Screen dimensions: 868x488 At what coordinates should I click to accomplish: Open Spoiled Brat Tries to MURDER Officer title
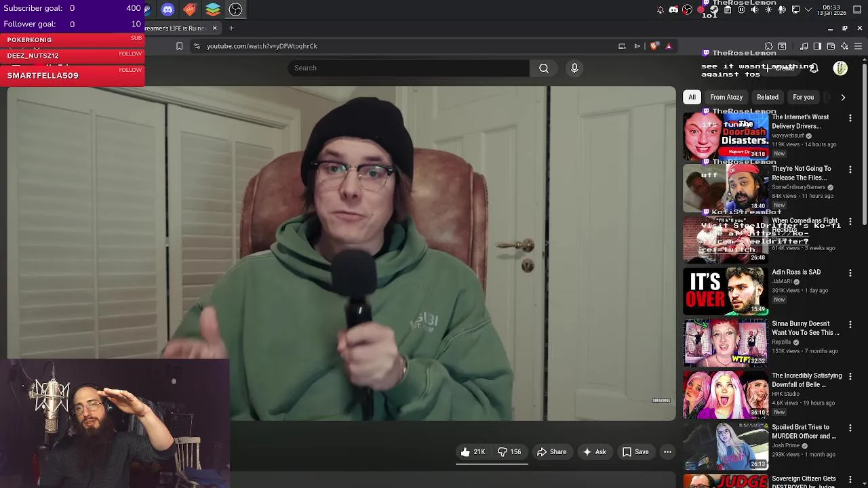[x=804, y=432]
